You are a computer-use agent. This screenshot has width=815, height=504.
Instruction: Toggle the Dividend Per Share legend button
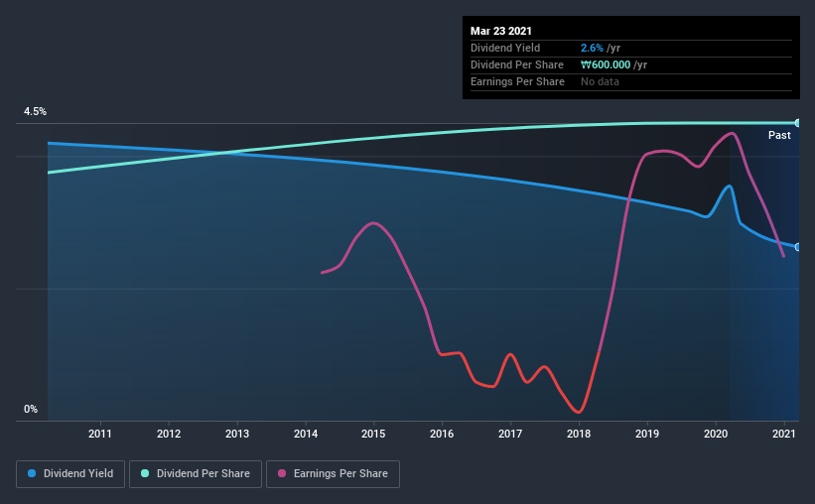pos(196,474)
